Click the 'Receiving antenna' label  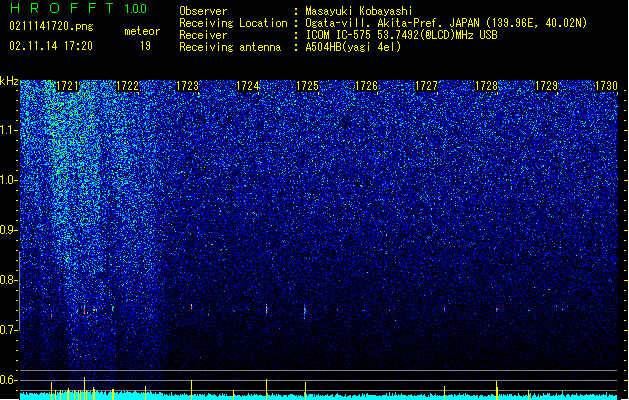230,47
